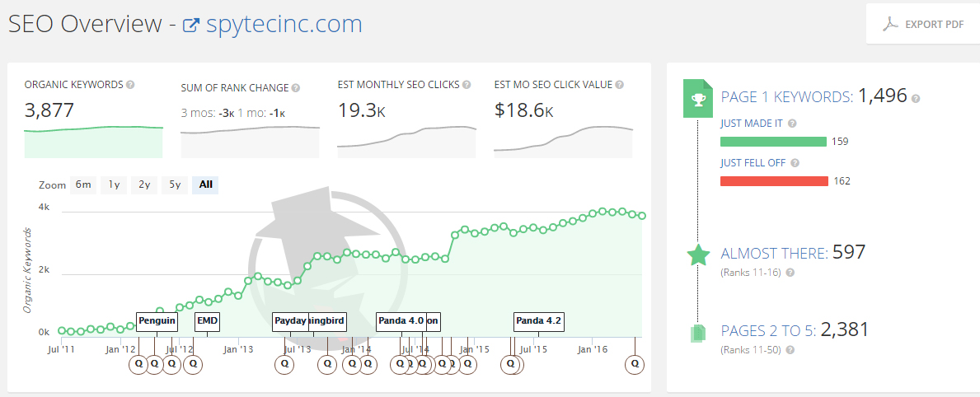Set chart zoom to All
This screenshot has width=980, height=397.
click(x=205, y=184)
